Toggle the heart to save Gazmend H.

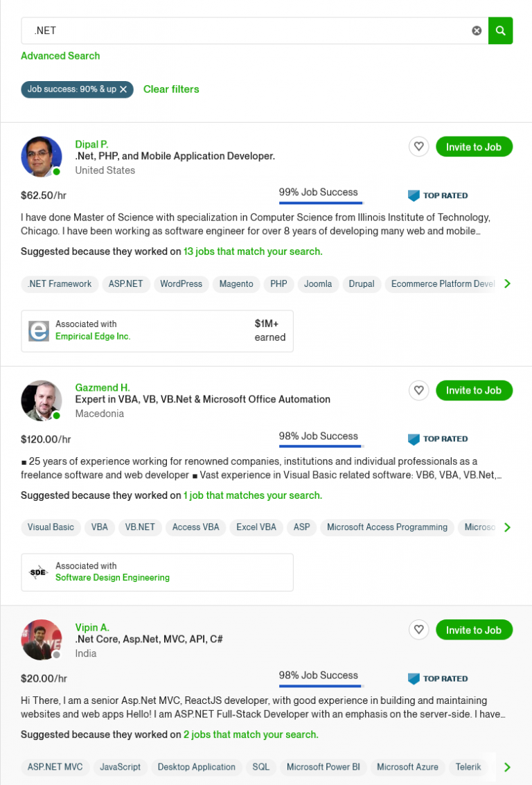pyautogui.click(x=418, y=390)
